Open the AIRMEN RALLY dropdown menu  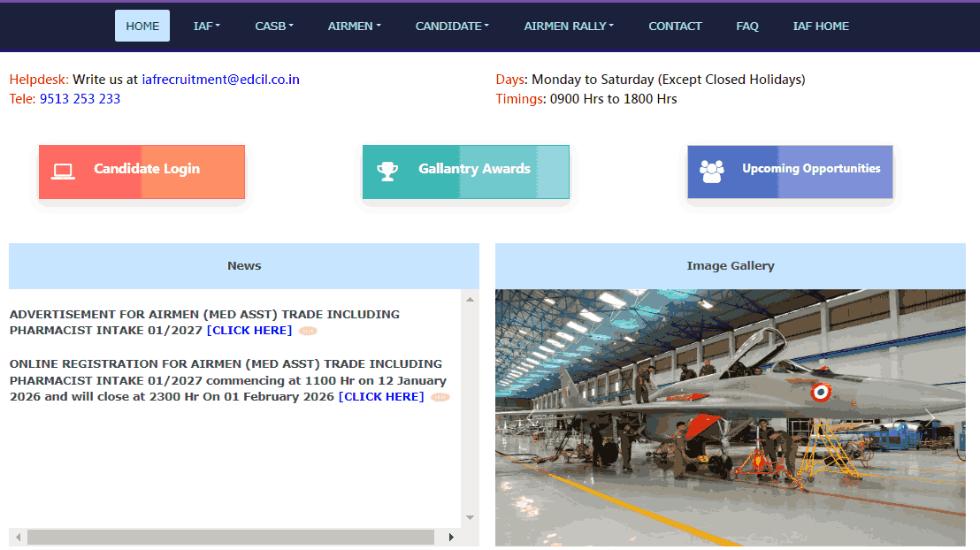pos(568,26)
